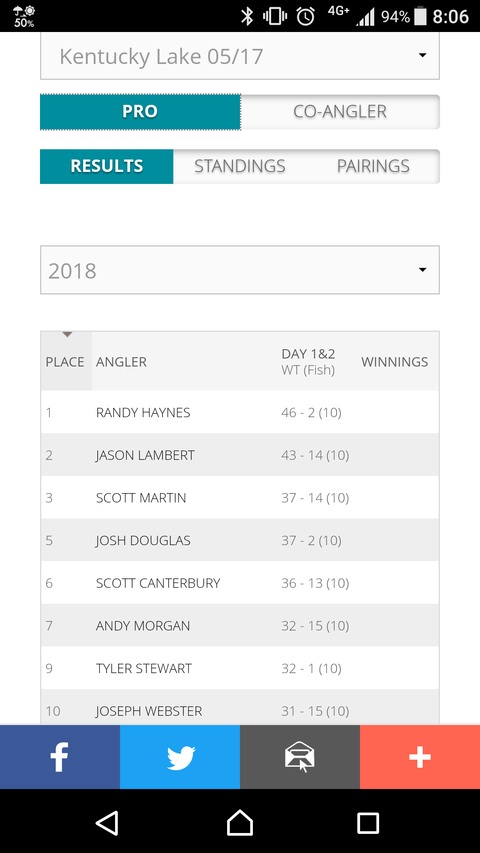Screen dimensions: 480x853
Task: Select the Scott Canterbury row
Action: 239,583
